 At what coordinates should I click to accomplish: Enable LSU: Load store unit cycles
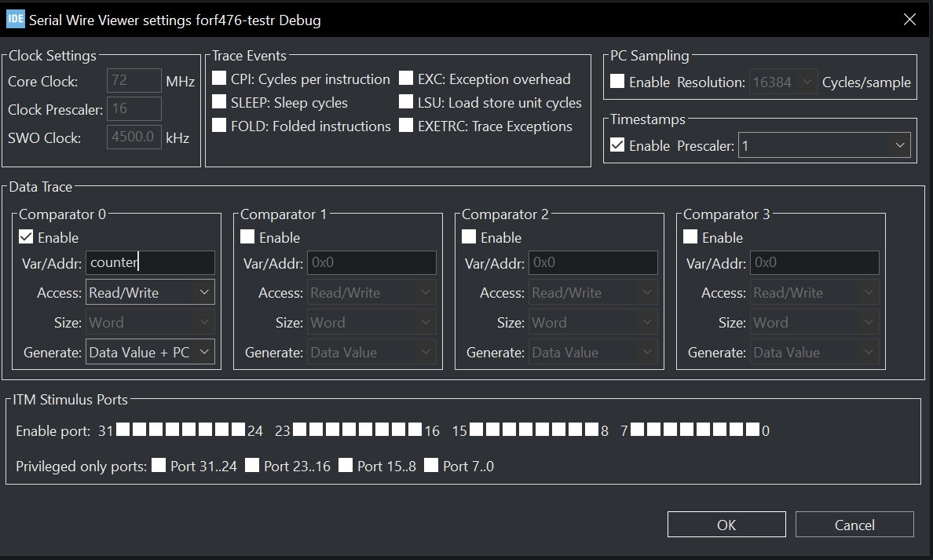tap(406, 102)
